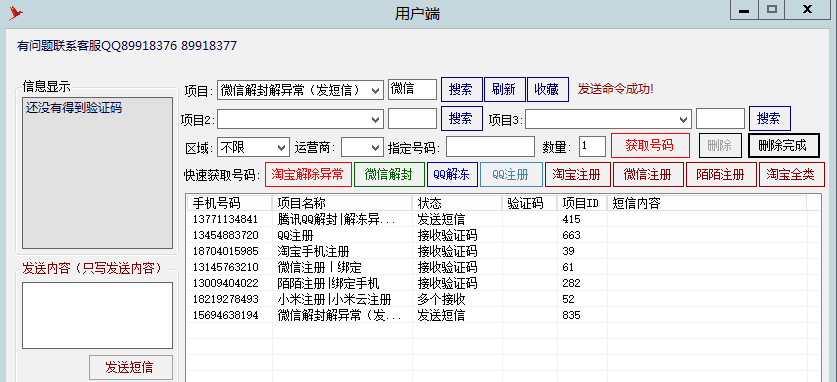Click the search field containing 微信

click(x=412, y=89)
